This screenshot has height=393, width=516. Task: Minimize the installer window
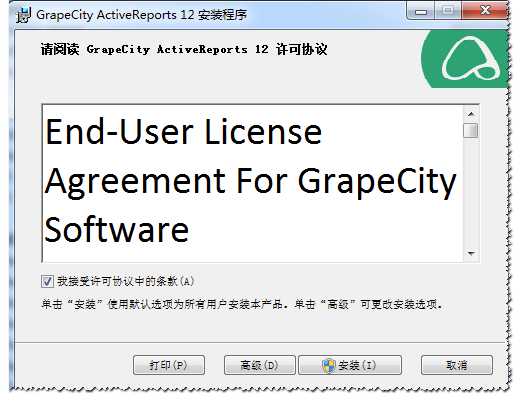421,11
